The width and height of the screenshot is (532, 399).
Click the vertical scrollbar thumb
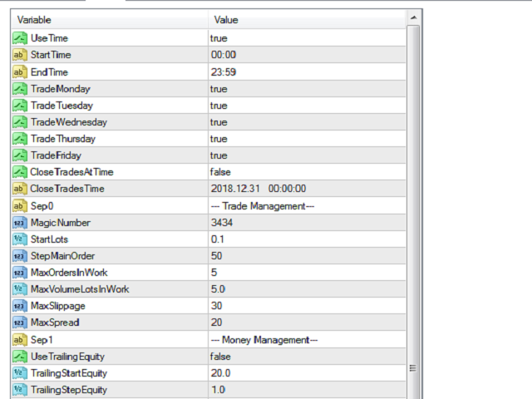(413, 212)
